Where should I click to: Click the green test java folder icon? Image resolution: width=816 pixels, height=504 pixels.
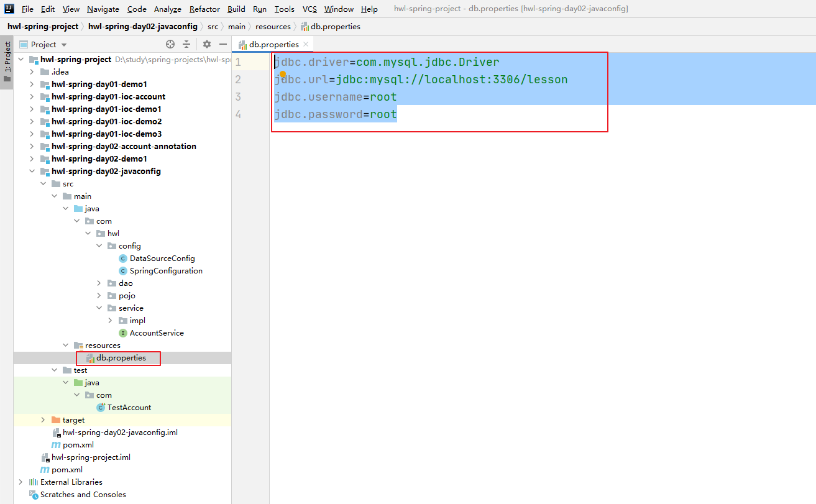tap(78, 383)
